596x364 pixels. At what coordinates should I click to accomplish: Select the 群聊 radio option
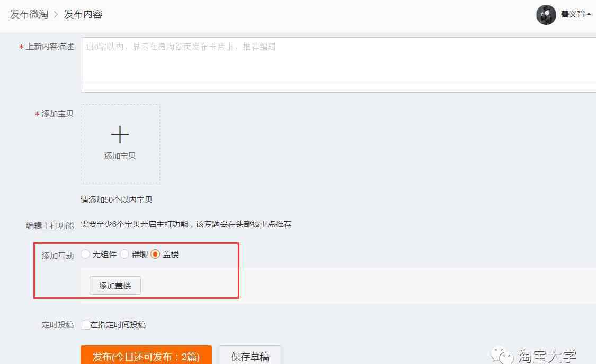(124, 254)
